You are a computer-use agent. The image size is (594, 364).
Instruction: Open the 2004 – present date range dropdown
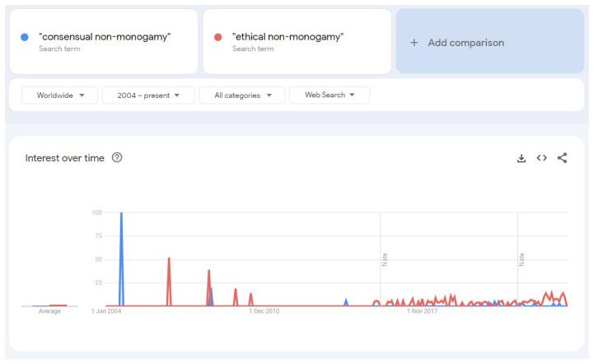pyautogui.click(x=148, y=95)
